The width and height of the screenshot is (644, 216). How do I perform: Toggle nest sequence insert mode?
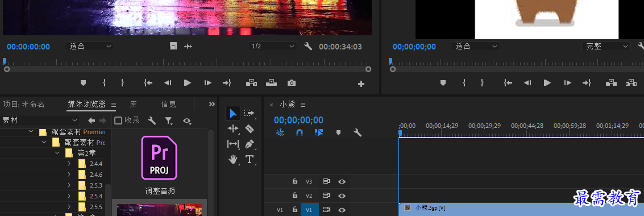280,132
